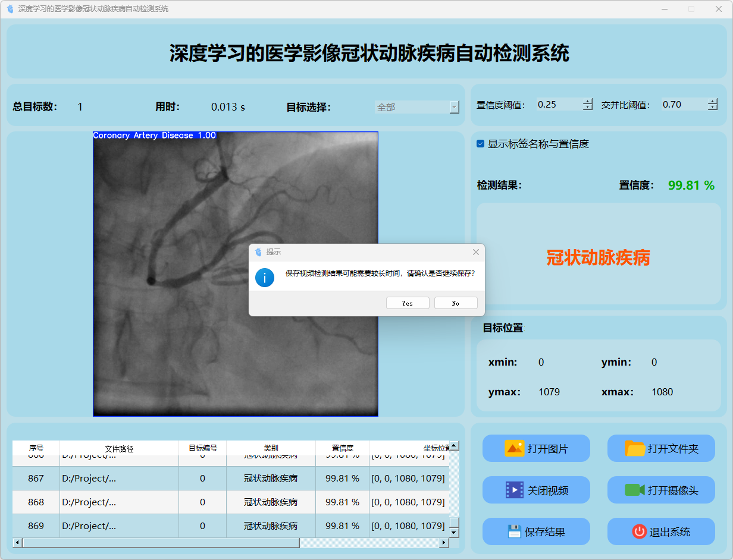Image resolution: width=733 pixels, height=560 pixels.
Task: Click the floppy disk icon on 保存结果
Action: click(514, 531)
